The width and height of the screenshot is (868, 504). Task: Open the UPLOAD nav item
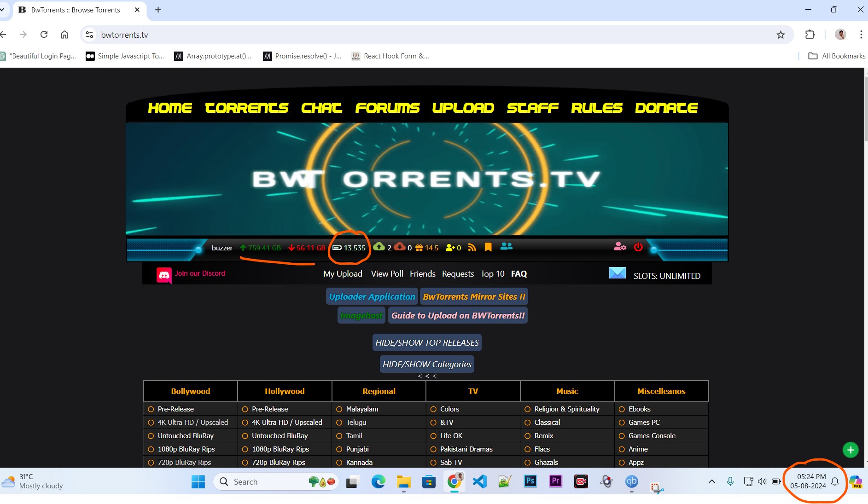click(x=463, y=108)
